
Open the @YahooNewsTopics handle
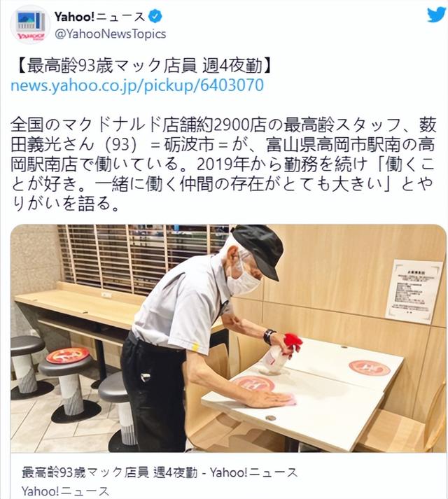click(x=110, y=34)
